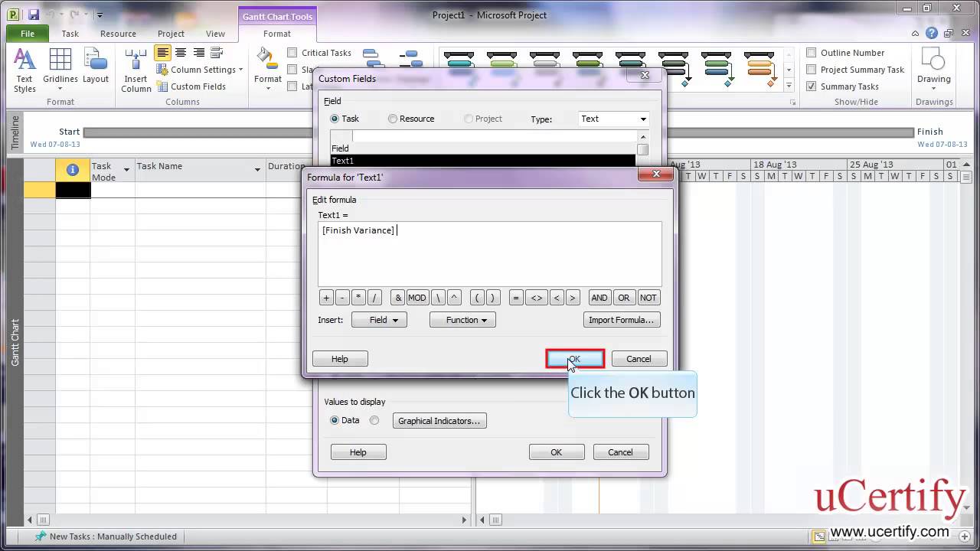The height and width of the screenshot is (551, 980).
Task: Select the Task radio button
Action: click(x=335, y=119)
